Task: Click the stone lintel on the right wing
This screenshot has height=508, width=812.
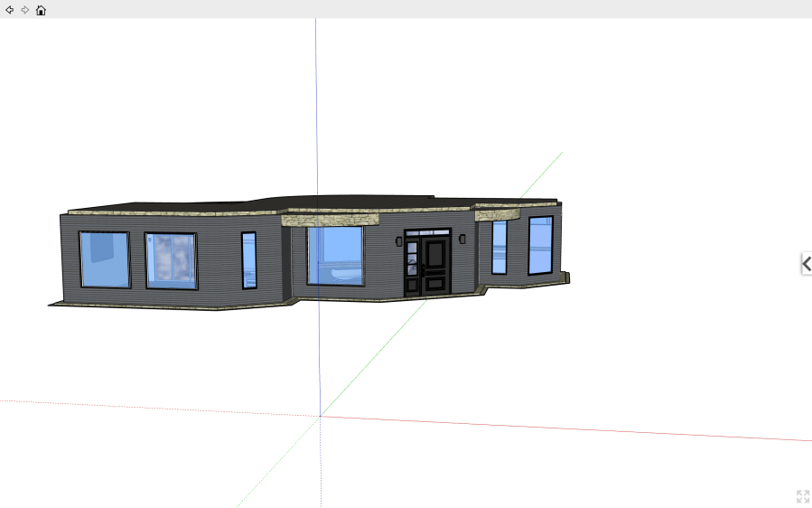Action: click(x=497, y=215)
